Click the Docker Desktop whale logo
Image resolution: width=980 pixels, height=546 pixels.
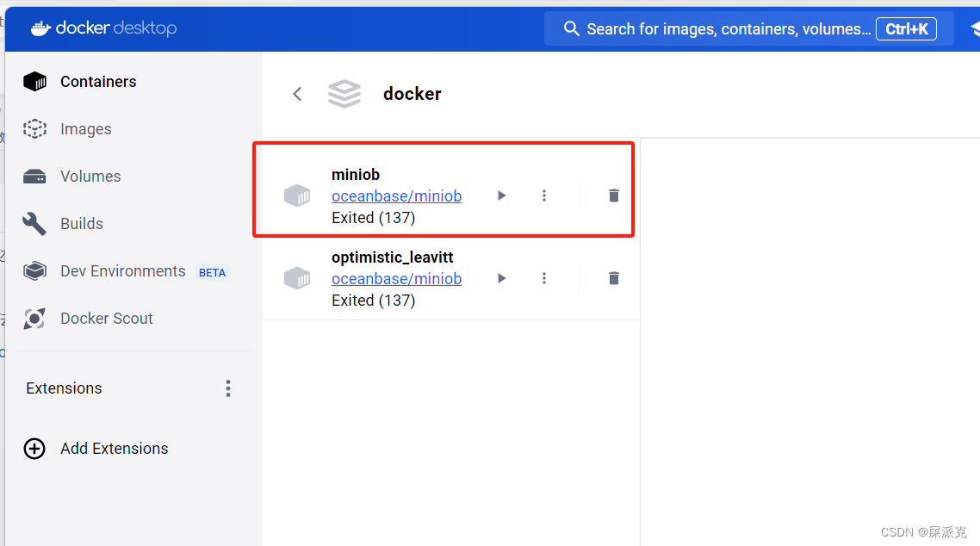(40, 28)
